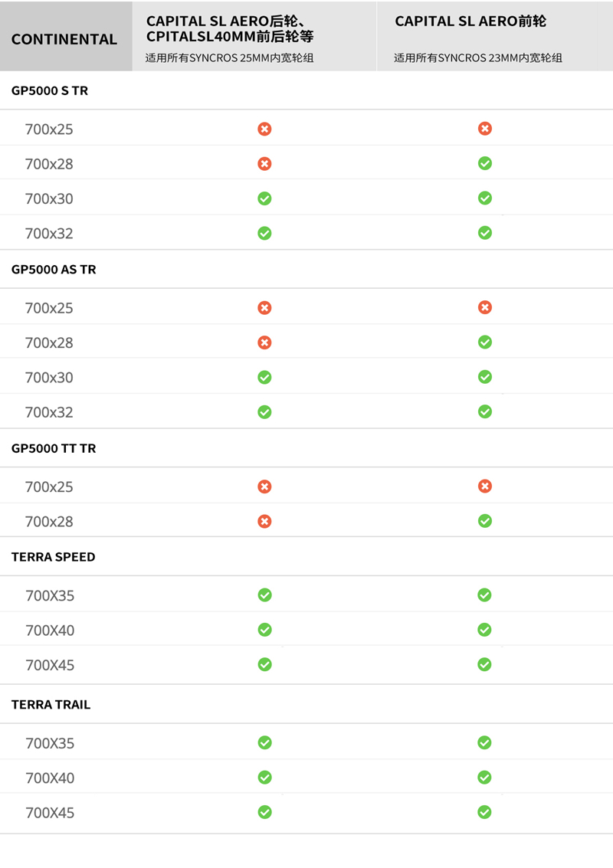Click the GP5000 TT TR section title
This screenshot has height=868, width=613.
pyautogui.click(x=54, y=448)
